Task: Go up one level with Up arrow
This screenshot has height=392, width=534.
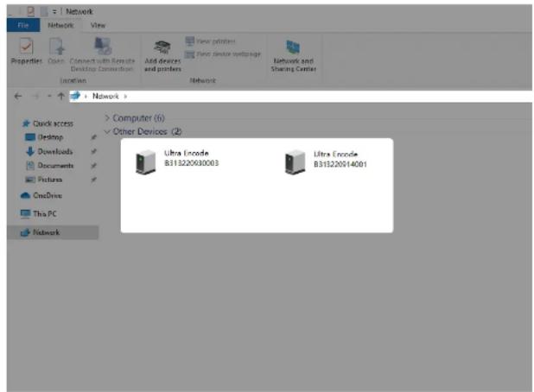Action: pyautogui.click(x=61, y=97)
